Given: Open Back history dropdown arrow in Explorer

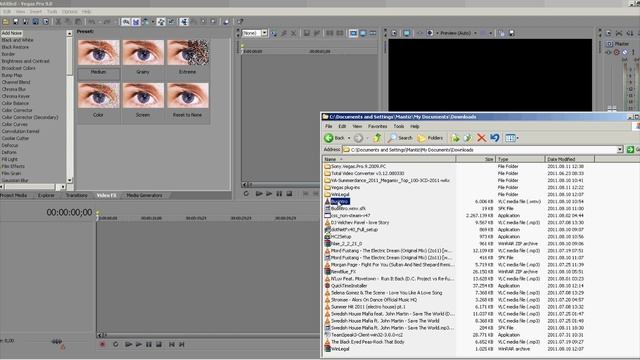Looking at the screenshot, I should 349,138.
